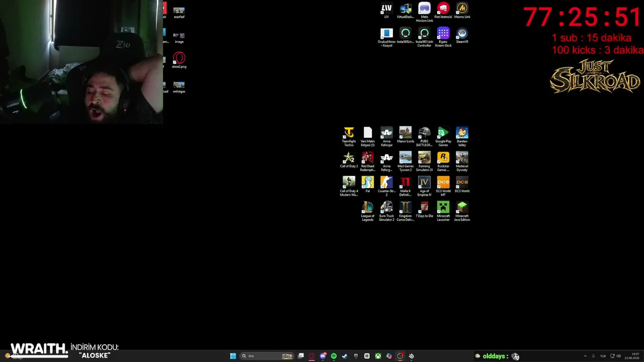
Task: Click the Call of Duty 4 Modern Warfare icon
Action: click(349, 187)
